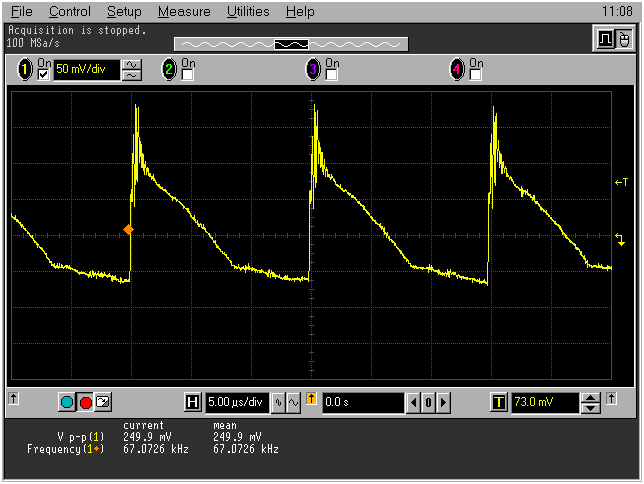Viewport: 644px width, 484px height.
Task: Click the zero delay button
Action: [x=428, y=402]
